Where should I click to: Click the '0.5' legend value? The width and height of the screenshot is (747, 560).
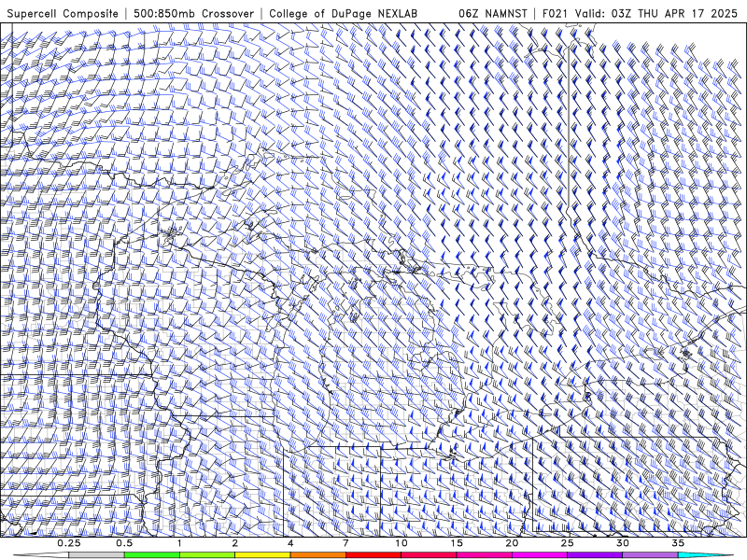pos(124,543)
